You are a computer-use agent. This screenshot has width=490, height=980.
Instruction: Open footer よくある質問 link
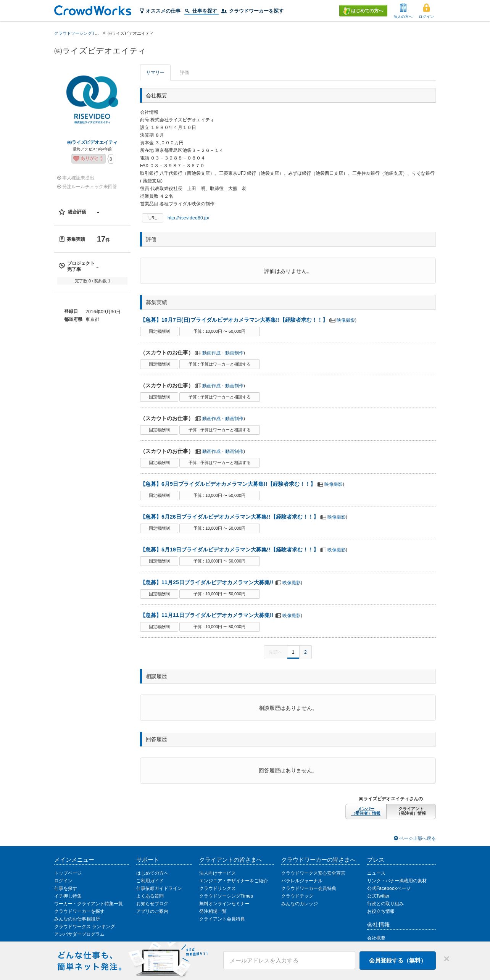[x=150, y=896]
